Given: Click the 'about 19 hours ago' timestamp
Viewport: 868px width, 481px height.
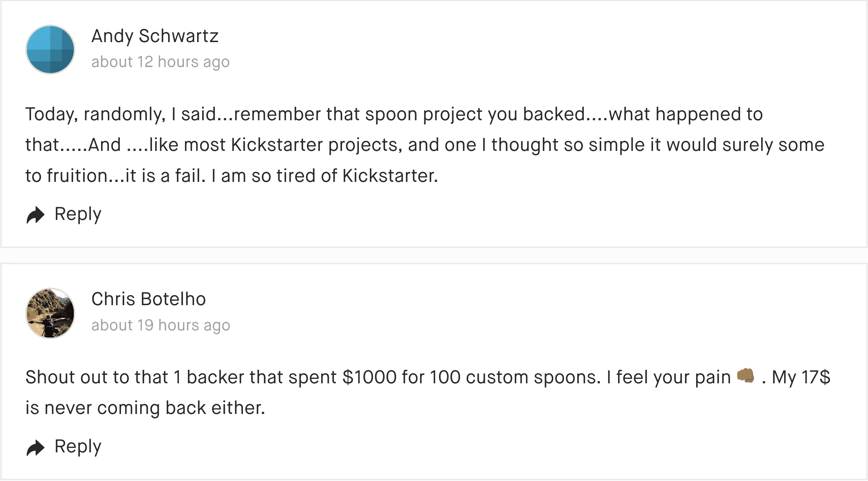Looking at the screenshot, I should pos(161,326).
